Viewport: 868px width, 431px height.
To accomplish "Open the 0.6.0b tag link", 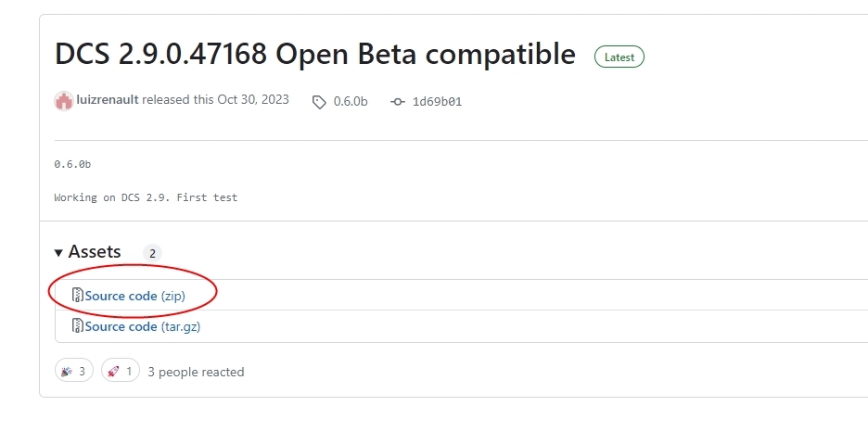I will 351,101.
